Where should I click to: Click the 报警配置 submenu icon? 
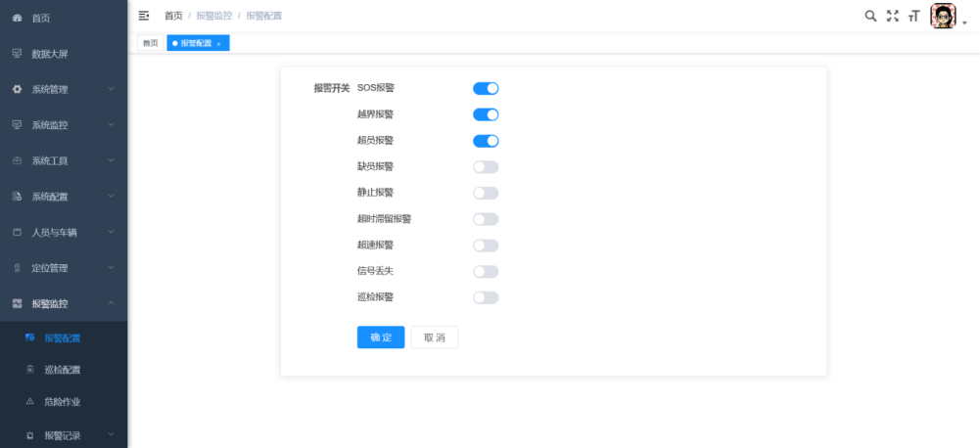30,337
